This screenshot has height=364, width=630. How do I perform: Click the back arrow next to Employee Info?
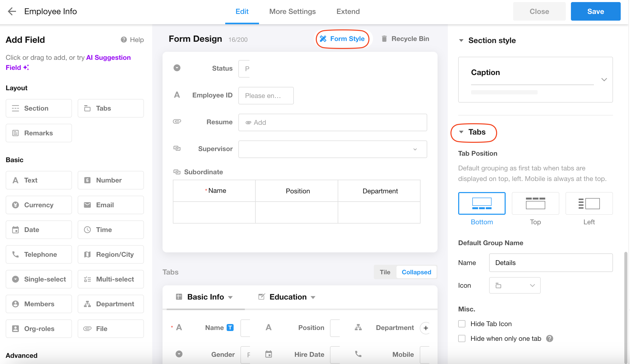click(x=12, y=11)
